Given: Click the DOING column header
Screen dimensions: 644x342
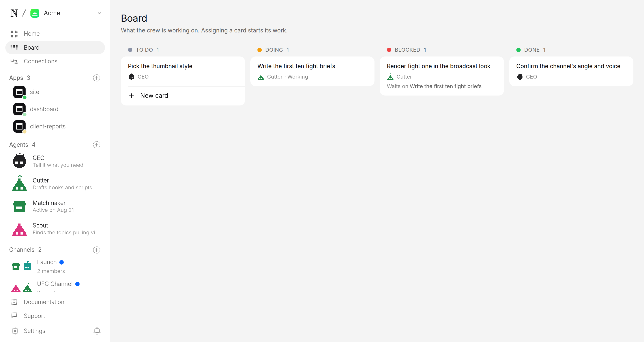Looking at the screenshot, I should pyautogui.click(x=273, y=50).
